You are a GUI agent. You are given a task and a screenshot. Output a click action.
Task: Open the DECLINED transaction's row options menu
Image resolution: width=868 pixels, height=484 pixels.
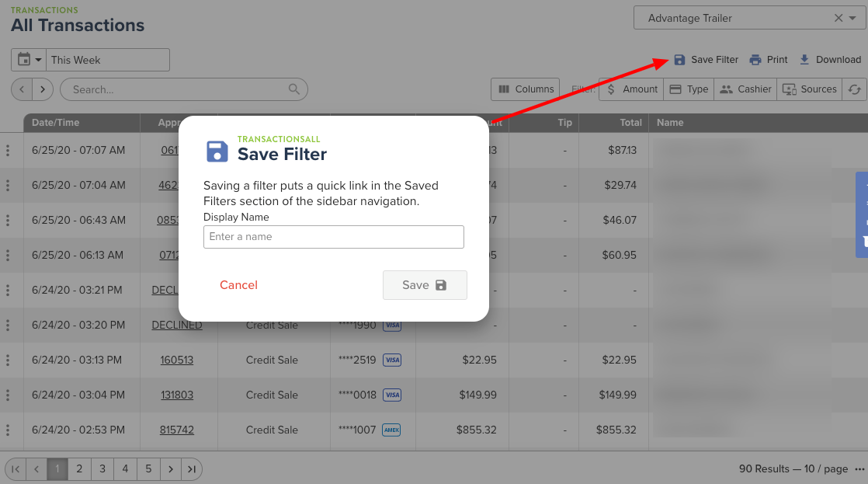point(10,325)
